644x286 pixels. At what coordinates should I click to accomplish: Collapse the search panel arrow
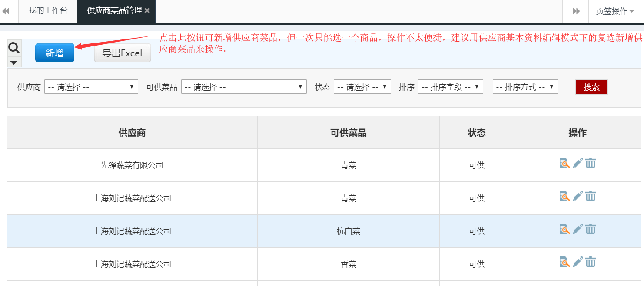pos(14,62)
